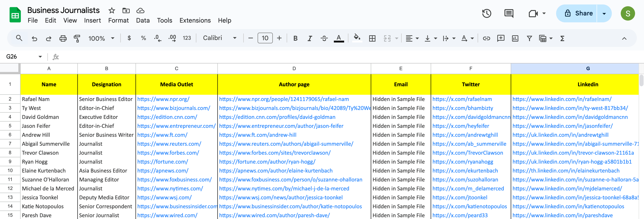Redo the last action
The width and height of the screenshot is (644, 219).
49,38
